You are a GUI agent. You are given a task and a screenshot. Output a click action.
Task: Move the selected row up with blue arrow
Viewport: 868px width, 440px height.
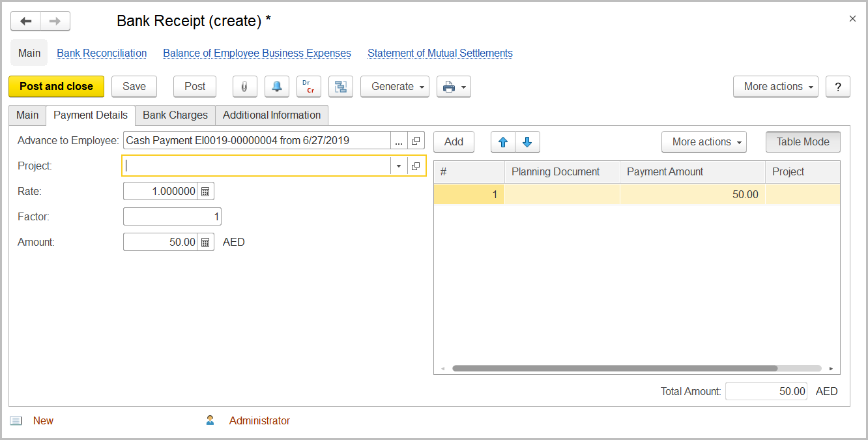[x=502, y=141]
